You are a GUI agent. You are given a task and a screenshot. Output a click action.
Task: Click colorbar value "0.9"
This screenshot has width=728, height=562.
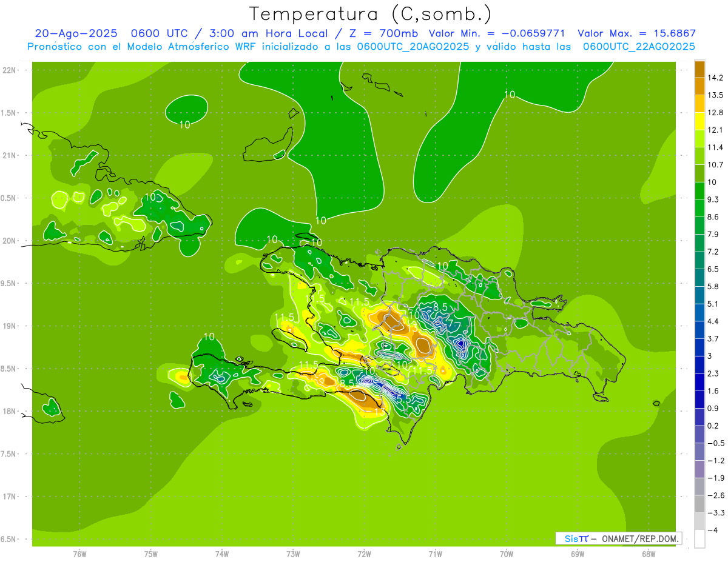pyautogui.click(x=713, y=408)
